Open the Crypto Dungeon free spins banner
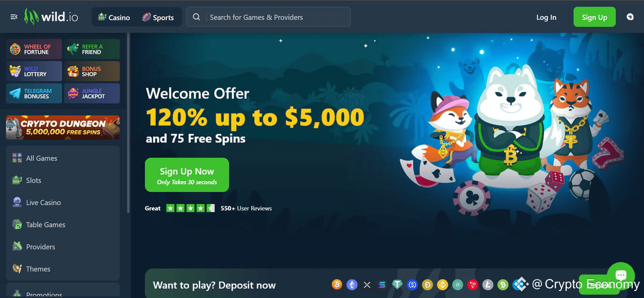 tap(63, 128)
